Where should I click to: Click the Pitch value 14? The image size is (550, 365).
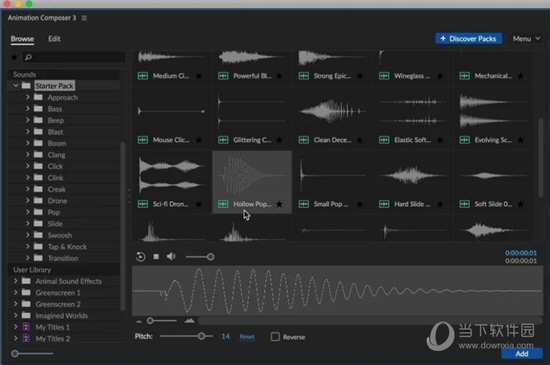(x=226, y=337)
